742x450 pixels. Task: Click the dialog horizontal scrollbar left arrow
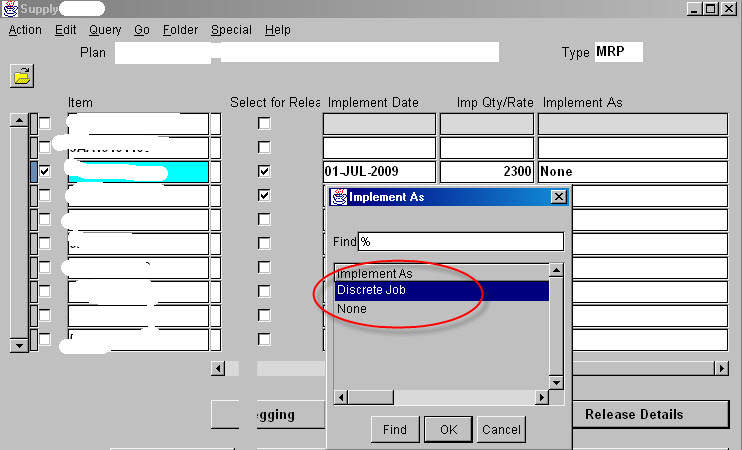click(x=341, y=397)
